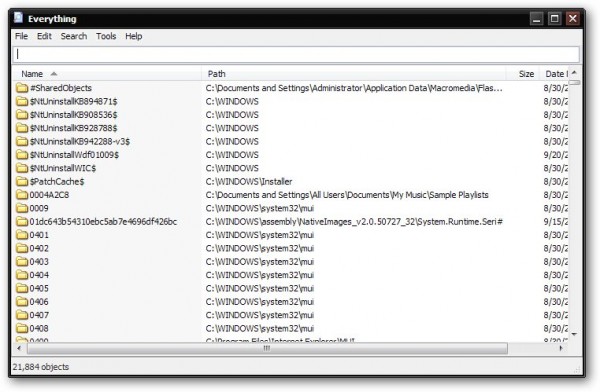The image size is (600, 392).
Task: Select the 0004A2C8 entry name
Action: [x=49, y=195]
